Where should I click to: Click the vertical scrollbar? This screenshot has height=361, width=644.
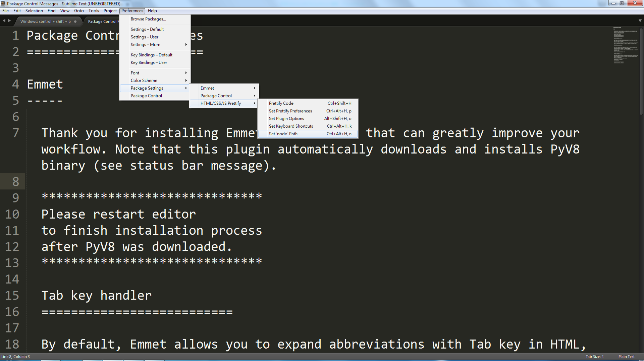click(641, 71)
